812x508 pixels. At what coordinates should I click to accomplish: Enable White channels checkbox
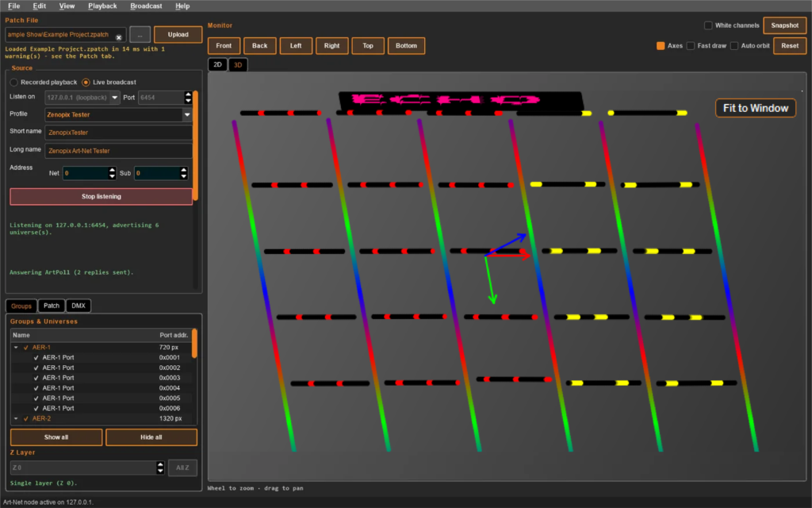coord(708,25)
